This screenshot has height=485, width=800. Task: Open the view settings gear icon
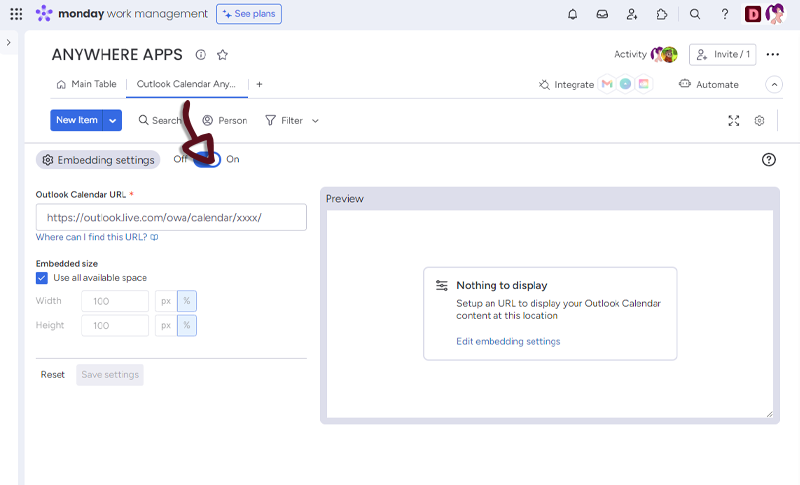tap(760, 120)
